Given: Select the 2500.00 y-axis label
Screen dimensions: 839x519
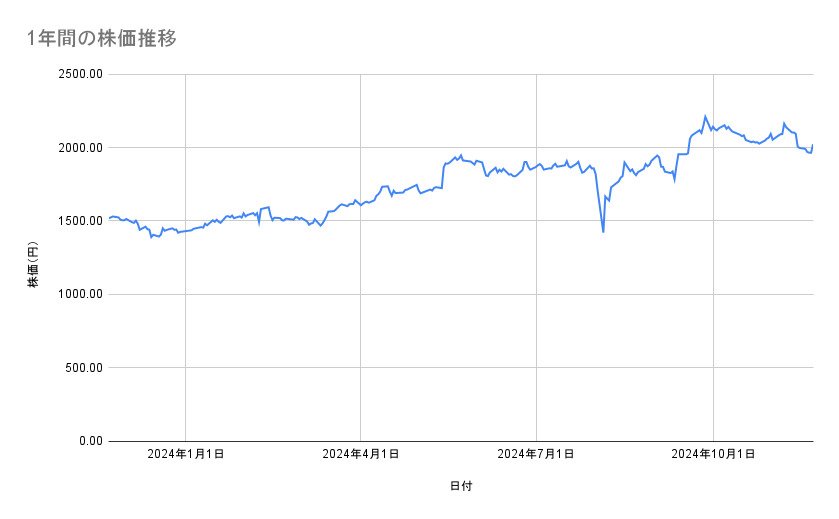Looking at the screenshot, I should coord(80,74).
